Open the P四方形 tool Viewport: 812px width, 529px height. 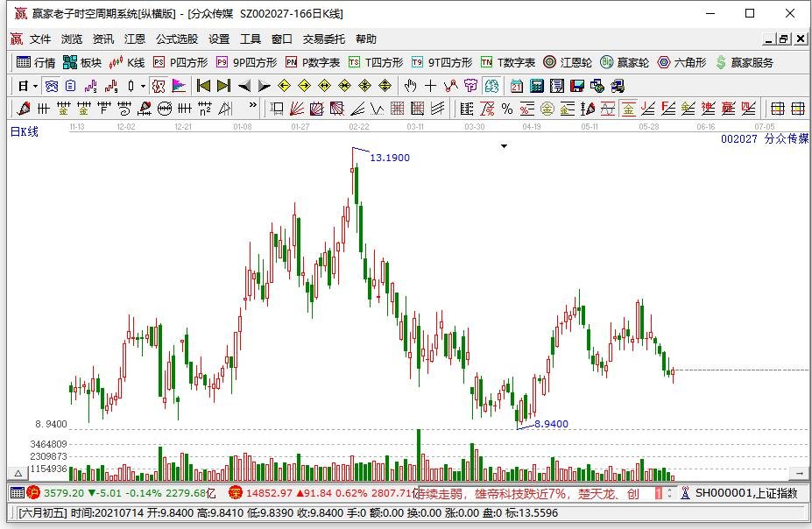click(x=180, y=63)
